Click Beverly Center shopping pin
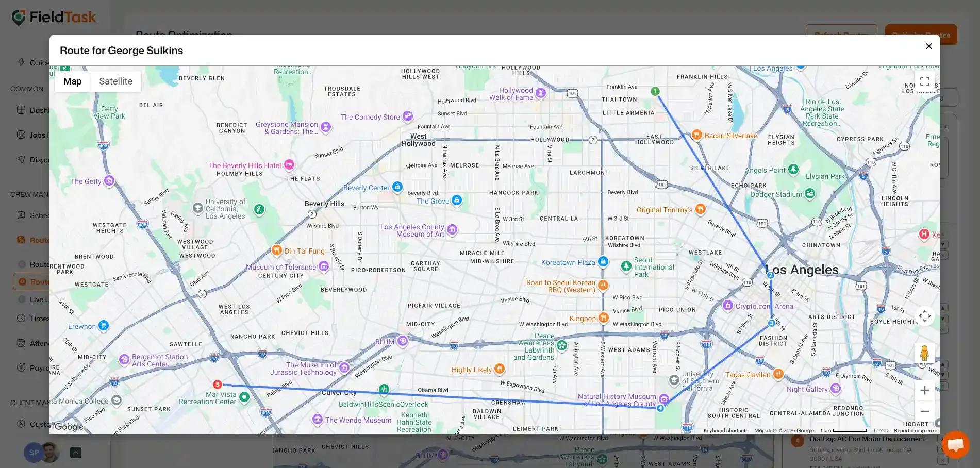 pos(397,187)
